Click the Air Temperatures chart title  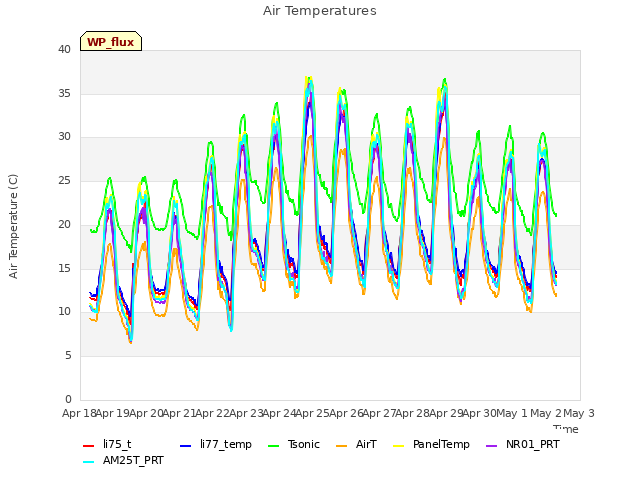tap(320, 11)
